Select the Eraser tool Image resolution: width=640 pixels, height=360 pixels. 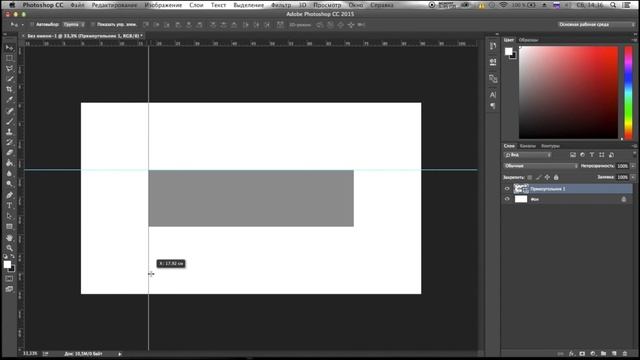(9, 152)
